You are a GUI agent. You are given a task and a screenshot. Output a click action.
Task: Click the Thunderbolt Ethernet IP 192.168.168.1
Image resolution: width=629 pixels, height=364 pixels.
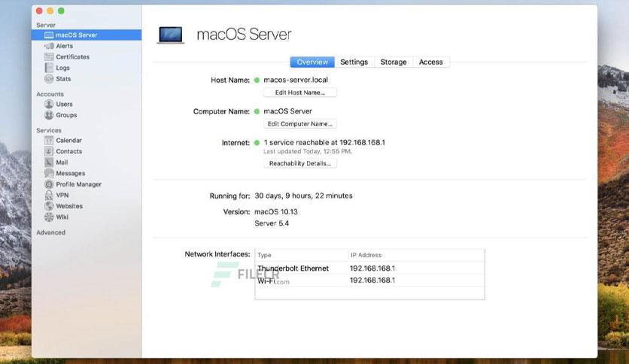coord(372,268)
